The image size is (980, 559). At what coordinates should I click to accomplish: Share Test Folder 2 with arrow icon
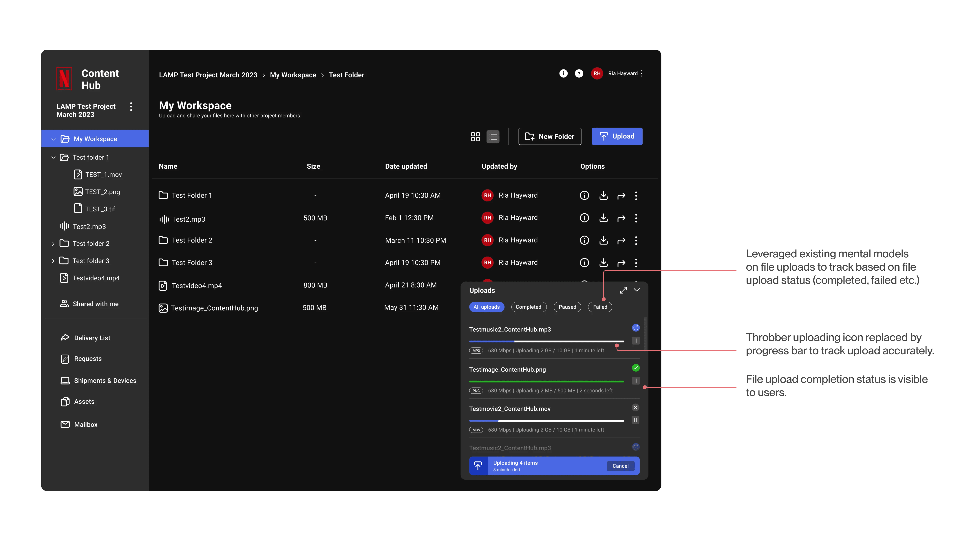click(x=621, y=241)
